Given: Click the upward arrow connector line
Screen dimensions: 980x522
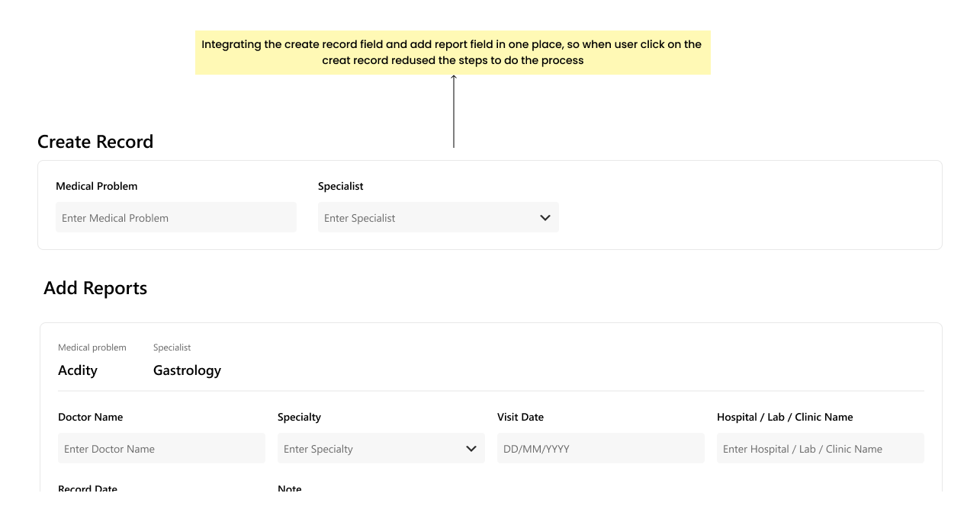Looking at the screenshot, I should pos(454,111).
